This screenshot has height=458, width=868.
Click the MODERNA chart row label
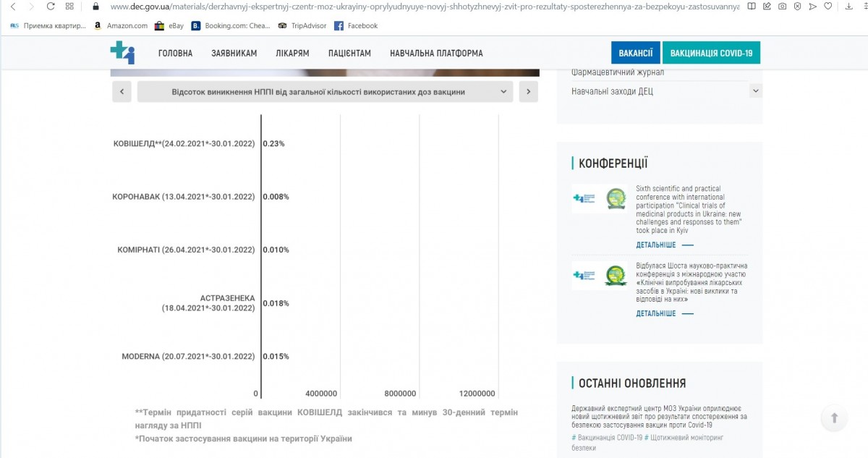(188, 356)
